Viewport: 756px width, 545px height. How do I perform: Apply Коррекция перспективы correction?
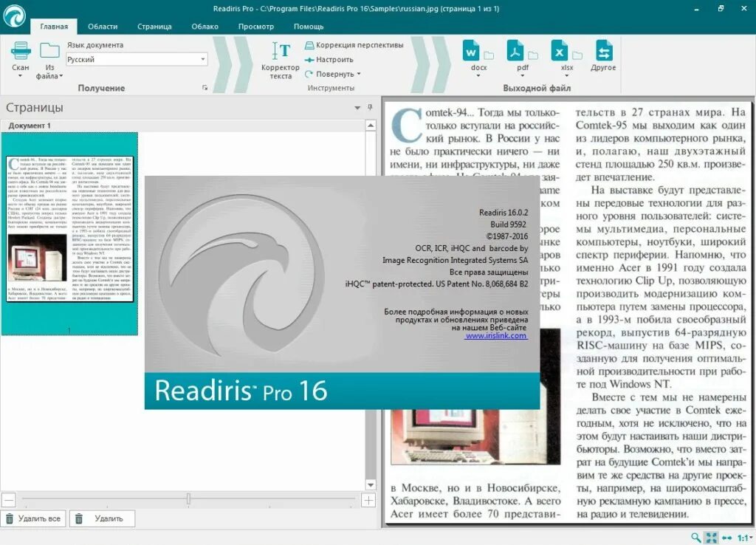354,45
